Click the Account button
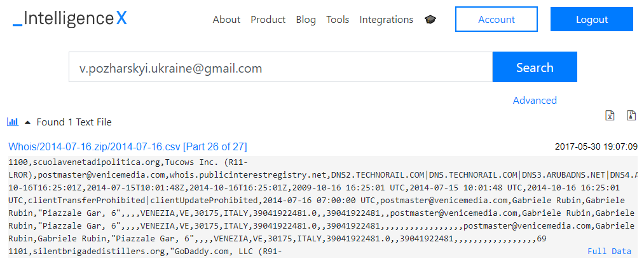This screenshot has height=263, width=644. [x=497, y=20]
